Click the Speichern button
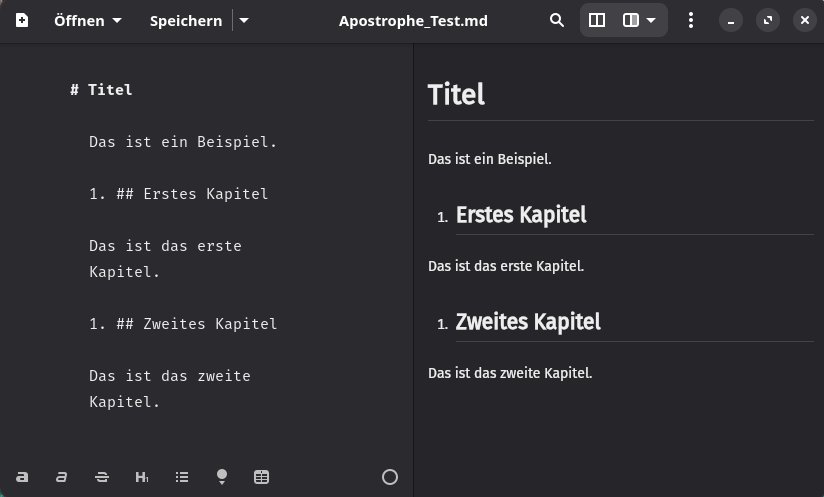The height and width of the screenshot is (497, 824). pos(186,20)
